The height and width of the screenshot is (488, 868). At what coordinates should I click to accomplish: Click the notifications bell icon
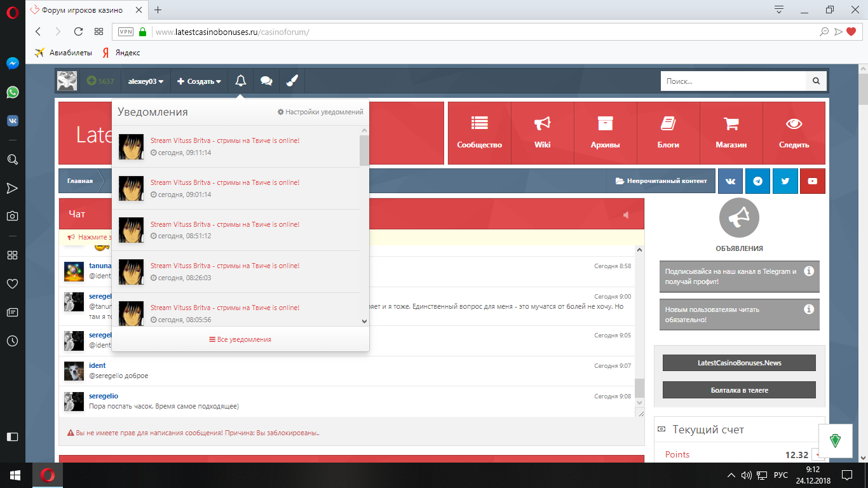[x=240, y=81]
